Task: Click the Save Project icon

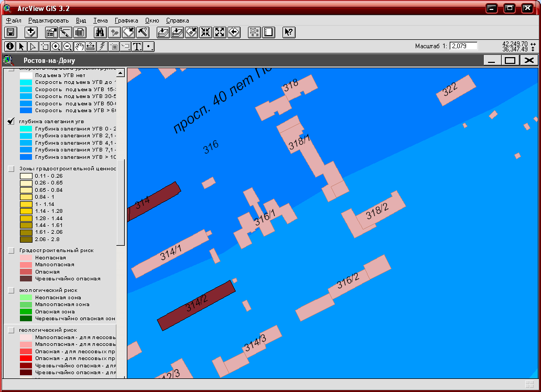Action: click(10, 32)
